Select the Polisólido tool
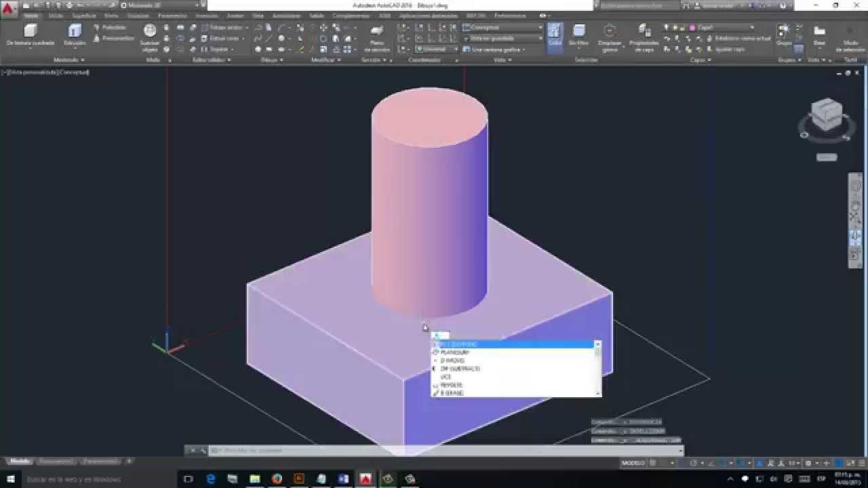 point(111,28)
